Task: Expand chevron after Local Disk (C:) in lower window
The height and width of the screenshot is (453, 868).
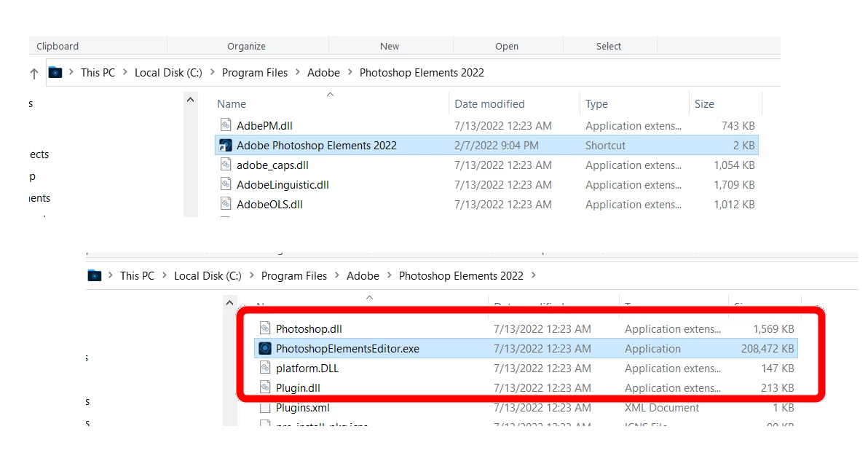Action: [x=251, y=275]
